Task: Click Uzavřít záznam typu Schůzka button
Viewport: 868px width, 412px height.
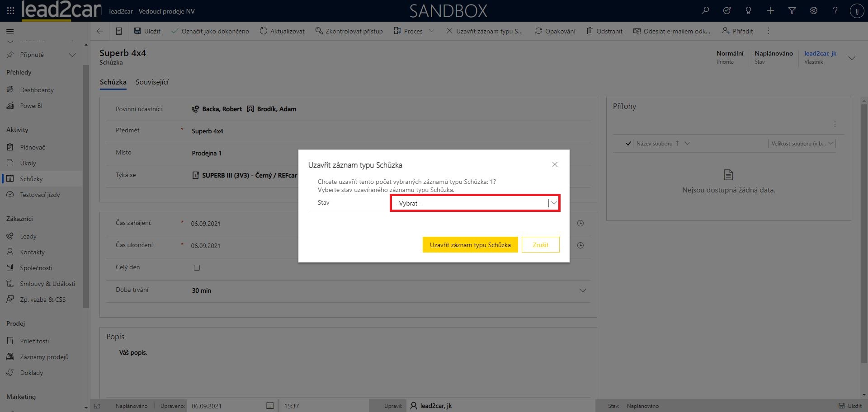Action: (470, 245)
